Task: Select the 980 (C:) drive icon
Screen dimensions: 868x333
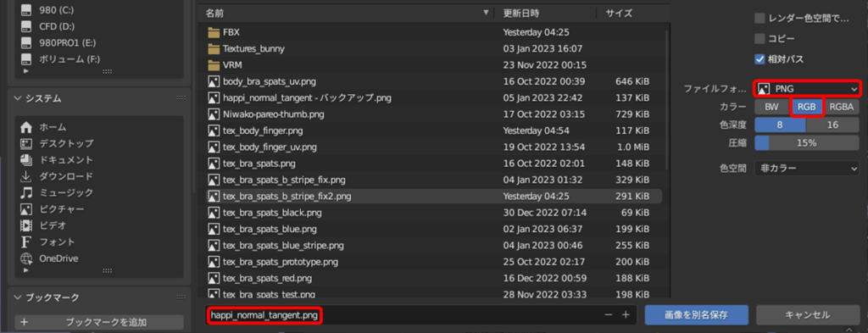Action: click(x=26, y=10)
